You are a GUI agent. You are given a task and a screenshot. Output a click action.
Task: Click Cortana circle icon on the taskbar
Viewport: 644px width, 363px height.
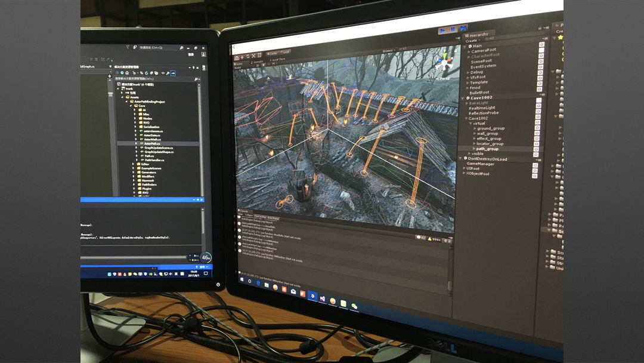click(250, 281)
